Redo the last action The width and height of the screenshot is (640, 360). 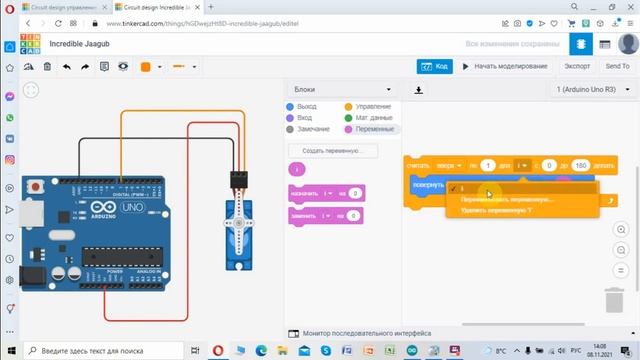click(x=85, y=67)
